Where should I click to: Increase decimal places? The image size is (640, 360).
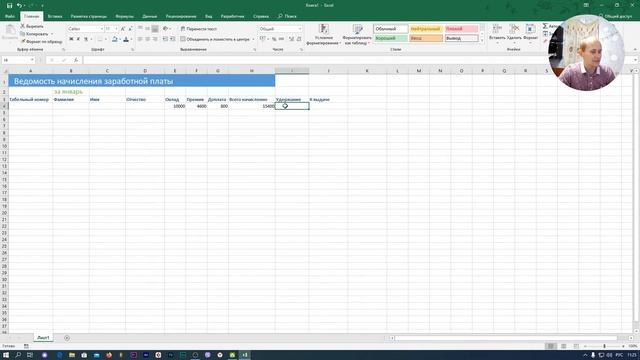click(291, 39)
